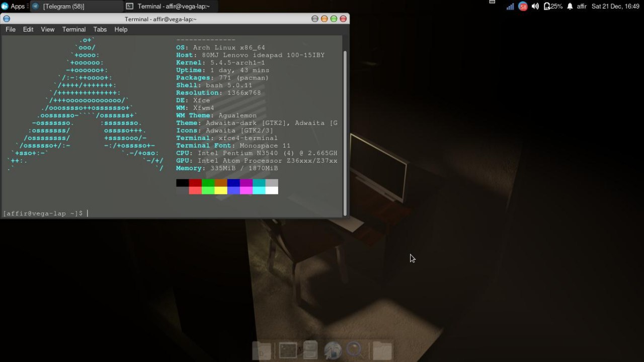Click the OS: Arch Linux x86_64 line
Image resolution: width=644 pixels, height=362 pixels.
tap(220, 47)
